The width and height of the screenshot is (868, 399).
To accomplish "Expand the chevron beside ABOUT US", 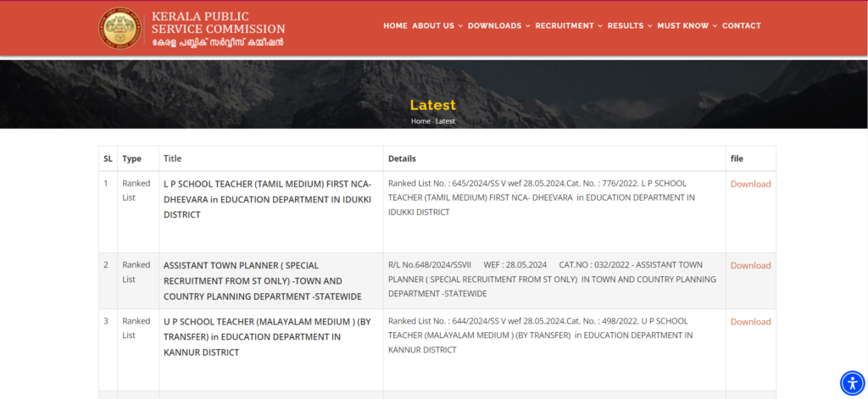I will (460, 26).
